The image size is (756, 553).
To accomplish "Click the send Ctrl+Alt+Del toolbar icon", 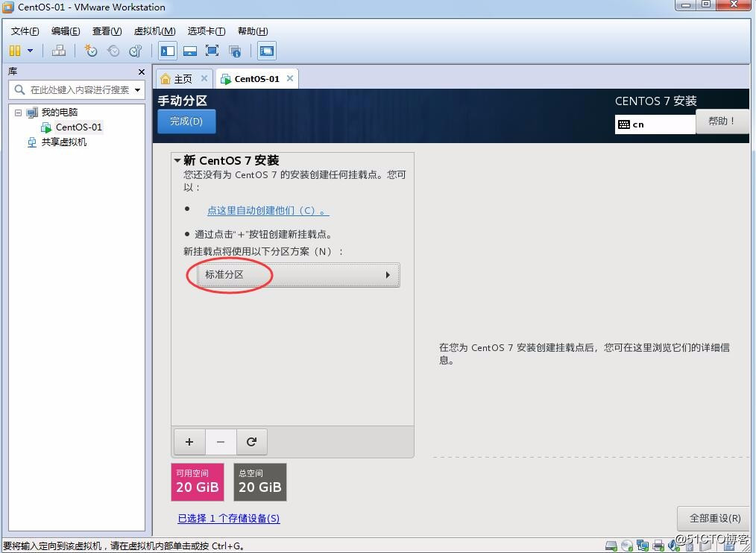I will pyautogui.click(x=59, y=51).
